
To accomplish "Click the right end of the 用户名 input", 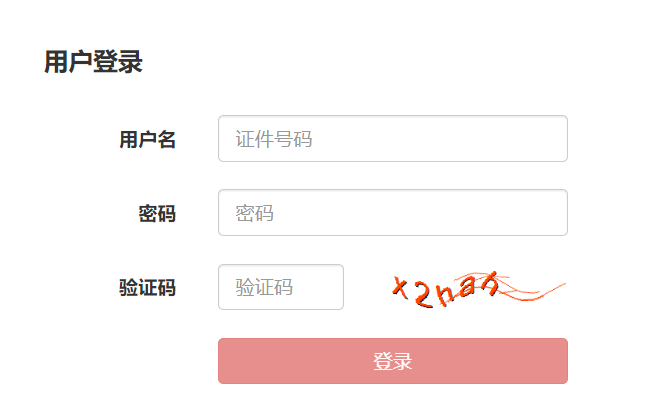I will click(x=552, y=138).
